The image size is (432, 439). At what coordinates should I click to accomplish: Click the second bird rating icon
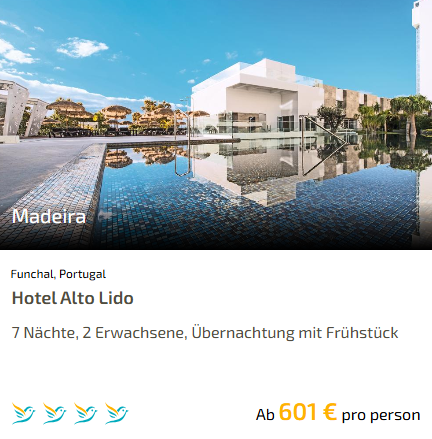[x=55, y=413]
